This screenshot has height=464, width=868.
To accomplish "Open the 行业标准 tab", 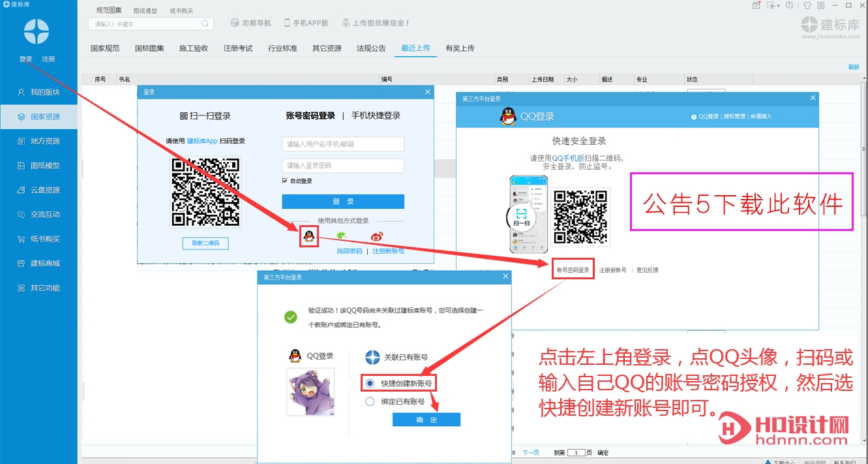I will pos(282,48).
